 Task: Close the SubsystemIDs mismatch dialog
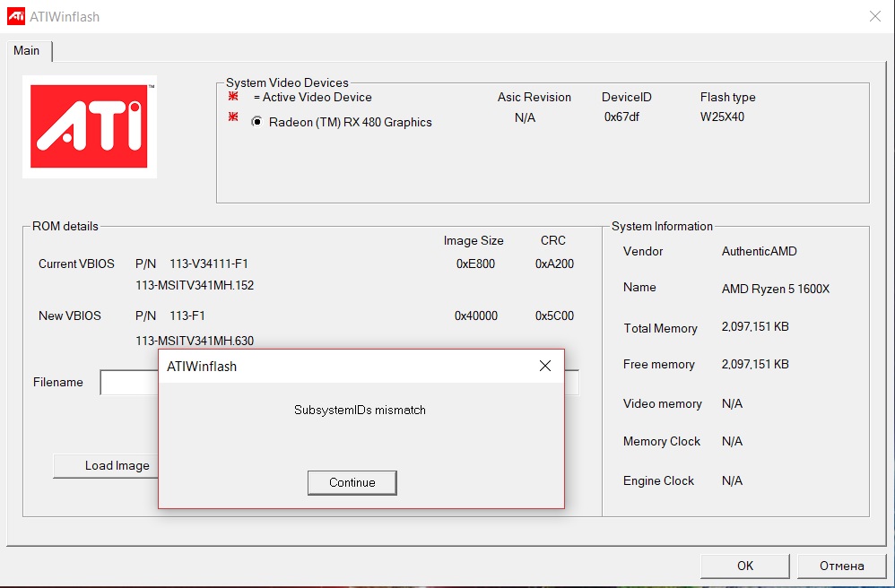point(545,366)
